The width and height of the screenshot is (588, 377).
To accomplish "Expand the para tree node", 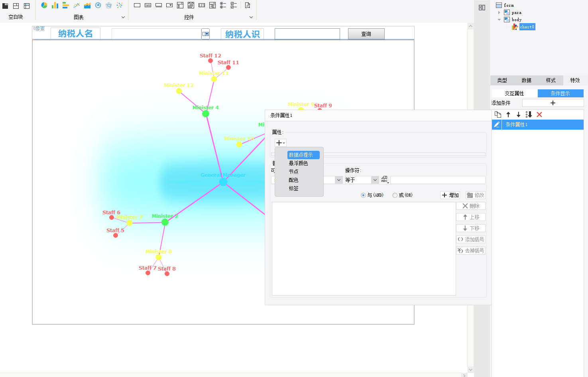I will (499, 12).
